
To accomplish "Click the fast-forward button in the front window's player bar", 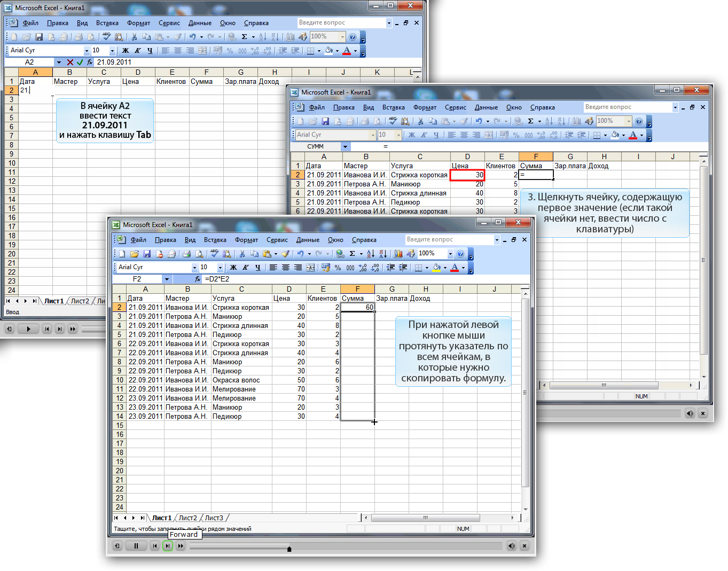I will tap(181, 545).
